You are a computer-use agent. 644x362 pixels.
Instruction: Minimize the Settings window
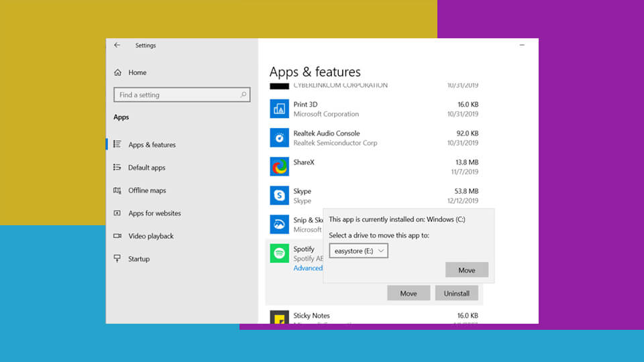(x=522, y=45)
